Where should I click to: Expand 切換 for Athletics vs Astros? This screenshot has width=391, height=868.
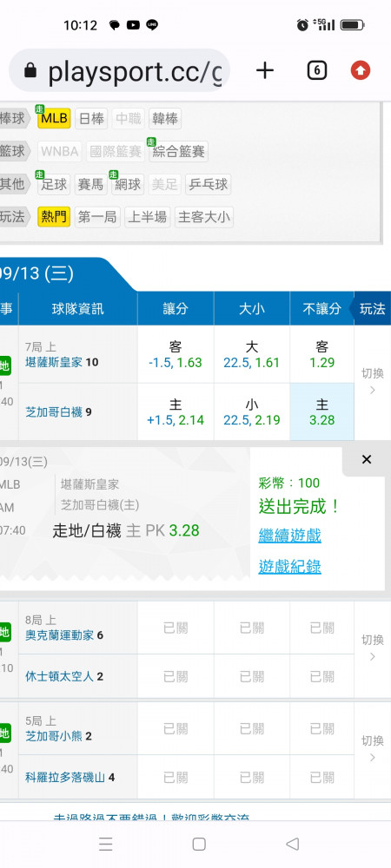pyautogui.click(x=372, y=648)
